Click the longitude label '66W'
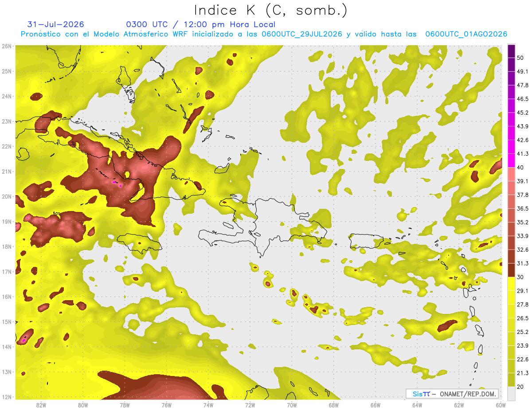Image resolution: width=532 pixels, height=411 pixels. pos(376,405)
